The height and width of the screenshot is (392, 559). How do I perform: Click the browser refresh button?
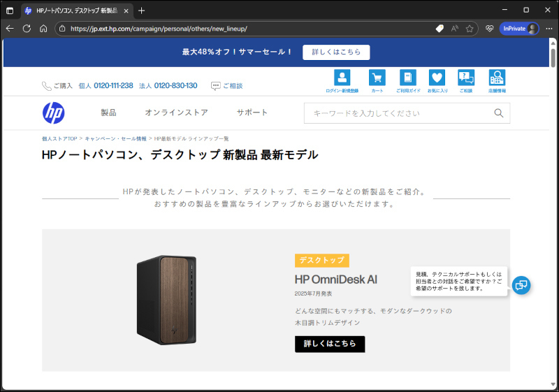pos(27,29)
